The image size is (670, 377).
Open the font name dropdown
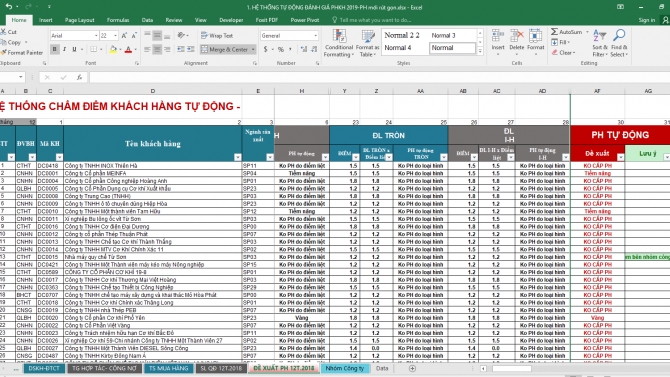coord(96,35)
